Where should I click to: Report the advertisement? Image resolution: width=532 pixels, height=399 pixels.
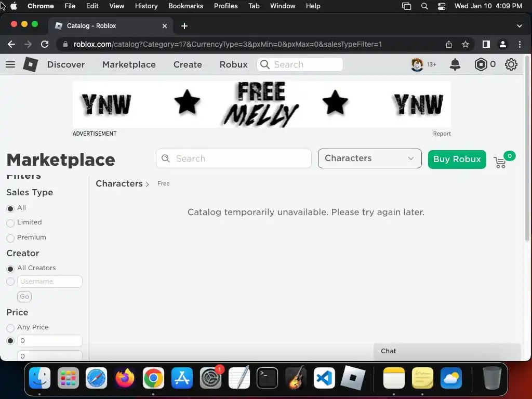(x=442, y=134)
